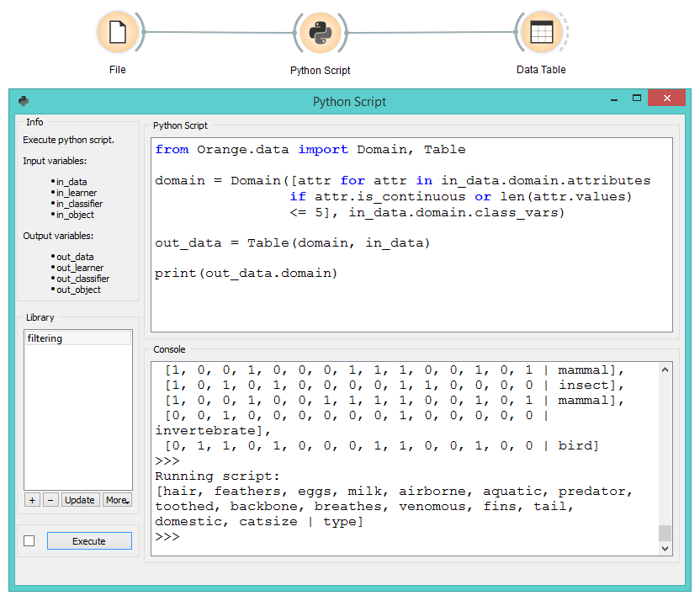
Task: Open the More dropdown menu
Action: pos(117,499)
